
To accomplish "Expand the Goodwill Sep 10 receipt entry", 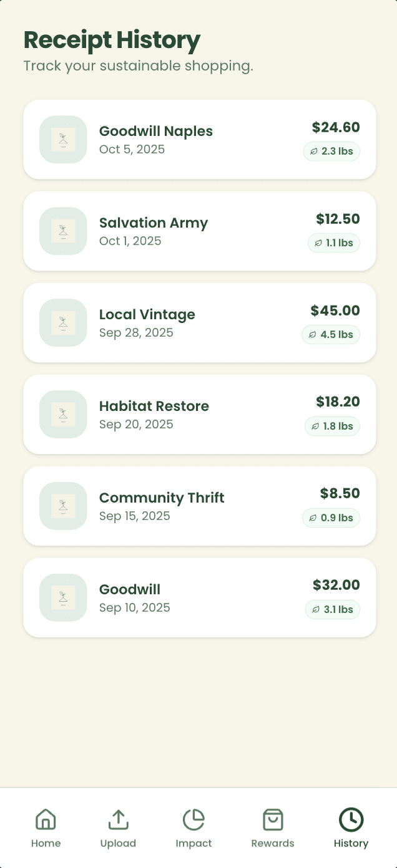I will pyautogui.click(x=200, y=597).
